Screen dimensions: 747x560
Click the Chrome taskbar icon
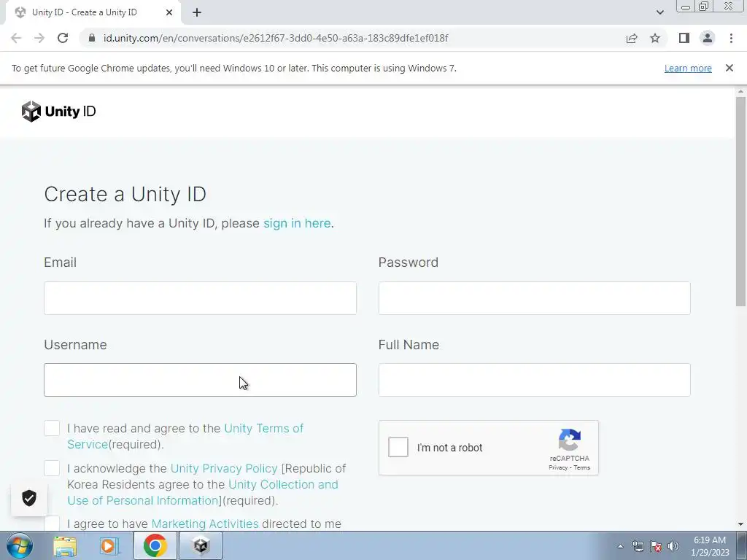pos(155,545)
